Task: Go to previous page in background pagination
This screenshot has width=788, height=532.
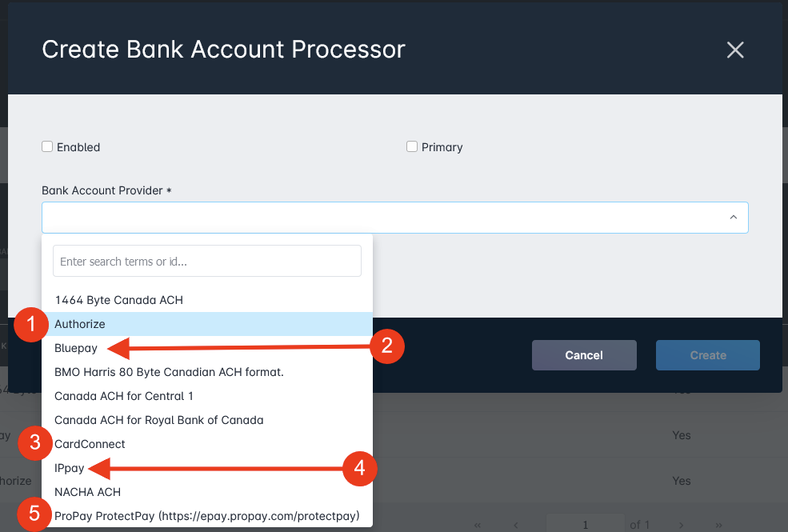Action: [x=516, y=525]
